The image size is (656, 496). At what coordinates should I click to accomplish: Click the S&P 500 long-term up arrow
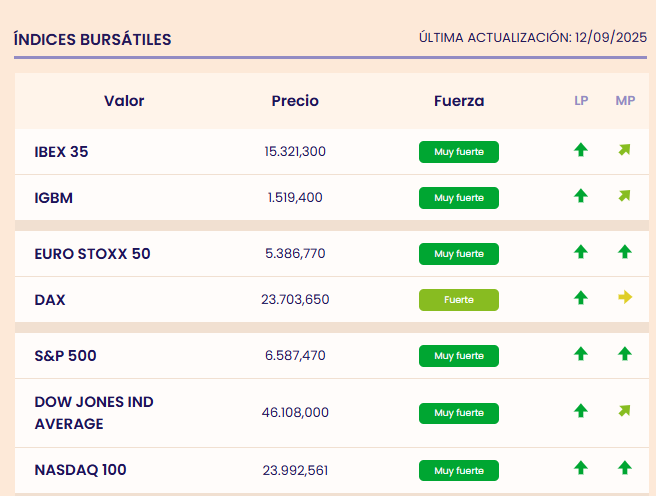581,354
